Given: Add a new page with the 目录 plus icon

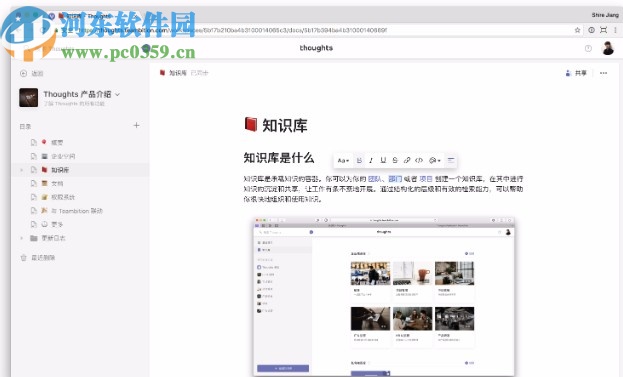Looking at the screenshot, I should click(x=136, y=126).
